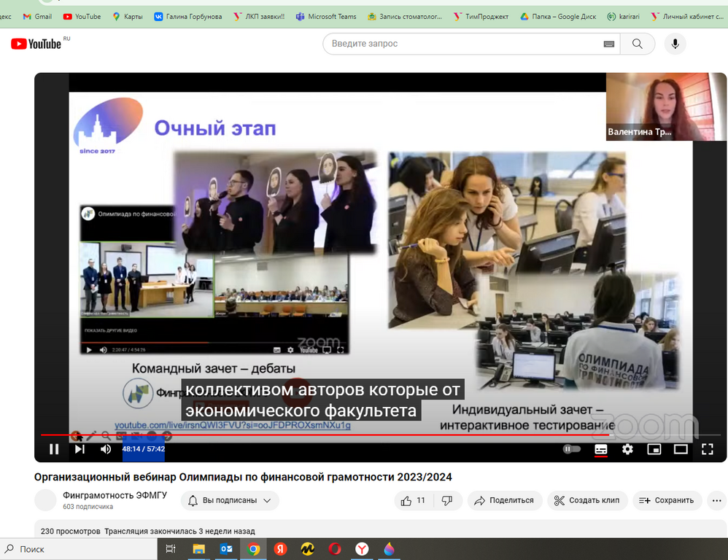Screen dimensions: 728x560
Task: Click the Валентина Тр... speaker thumbnail
Action: pyautogui.click(x=666, y=106)
